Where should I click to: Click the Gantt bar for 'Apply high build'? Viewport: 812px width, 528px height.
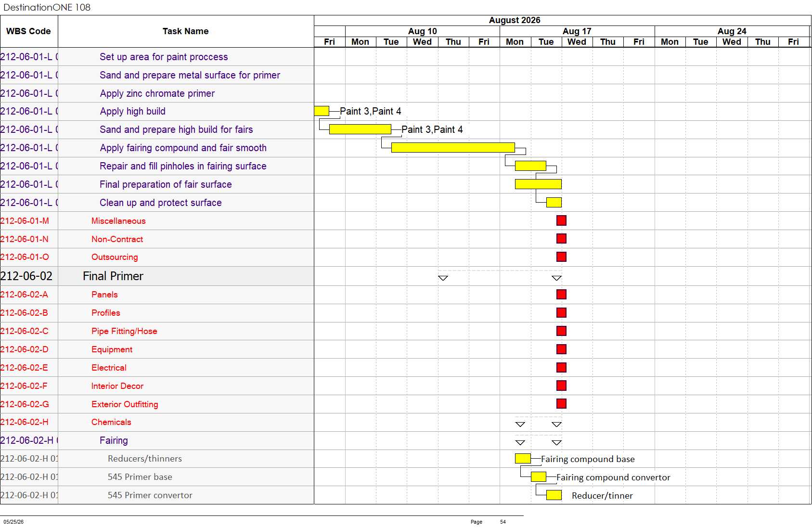click(x=322, y=111)
